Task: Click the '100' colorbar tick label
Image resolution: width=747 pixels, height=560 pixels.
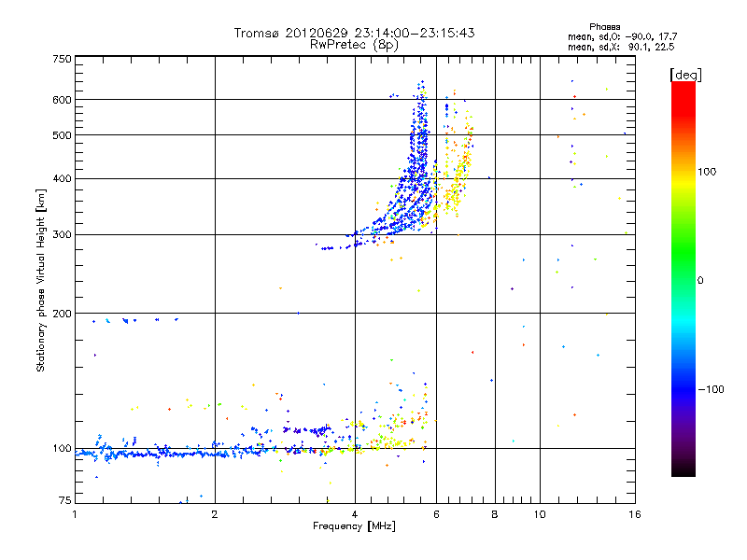Action: coord(707,172)
